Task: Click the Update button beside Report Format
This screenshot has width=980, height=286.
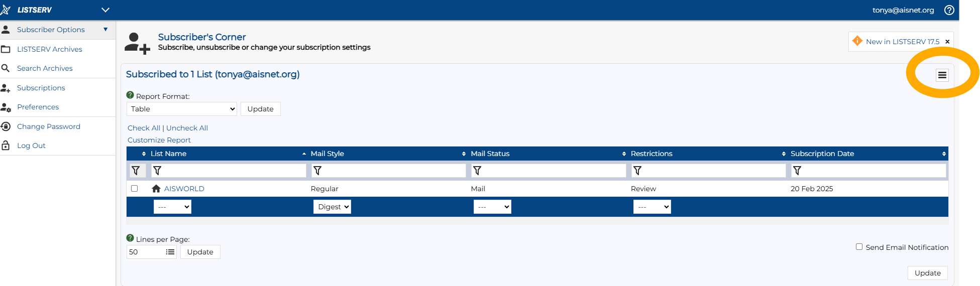Action: [260, 109]
